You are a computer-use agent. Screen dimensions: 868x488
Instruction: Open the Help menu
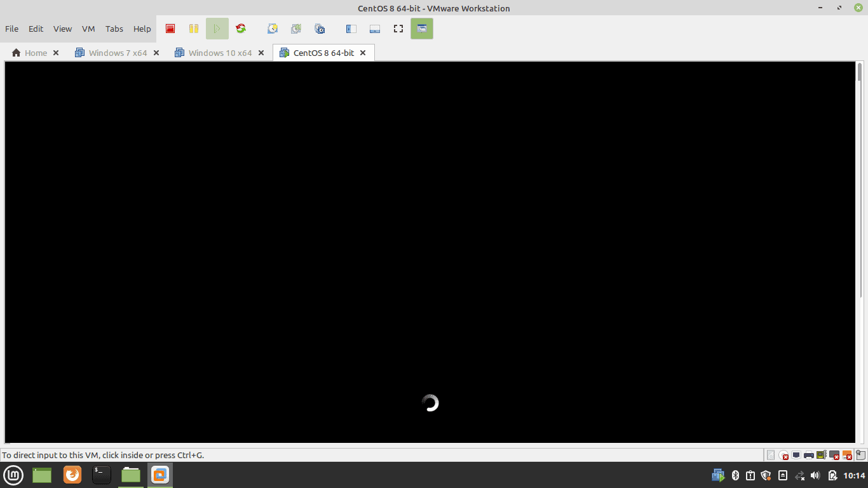pyautogui.click(x=142, y=29)
